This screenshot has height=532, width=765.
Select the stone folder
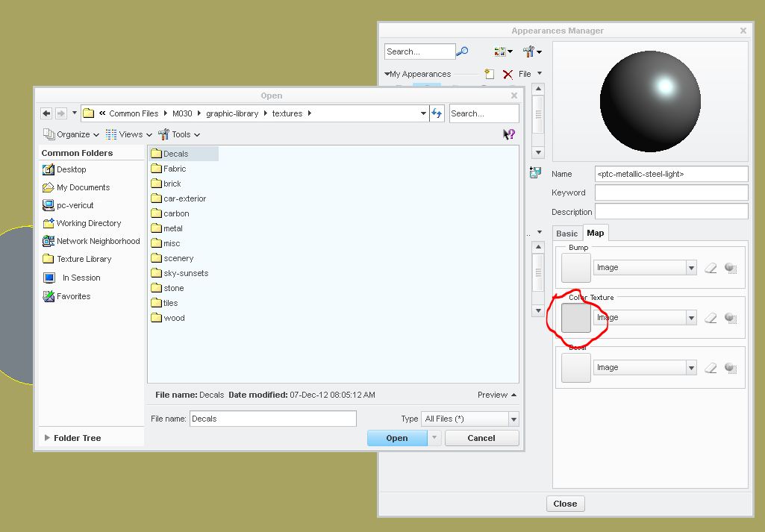[167, 288]
